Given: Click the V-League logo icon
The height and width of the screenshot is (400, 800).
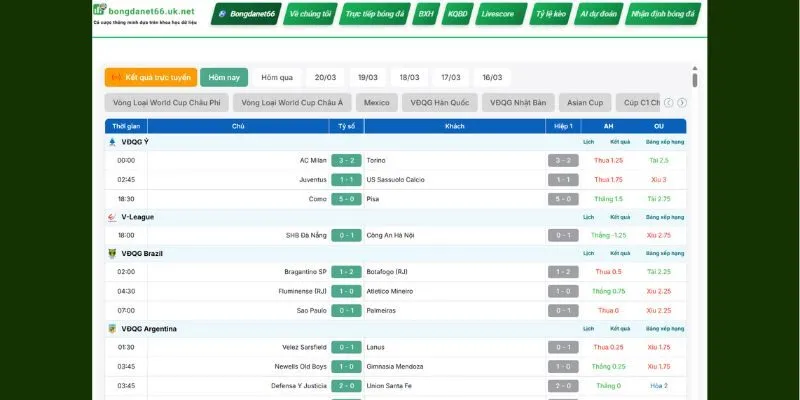Looking at the screenshot, I should click(x=112, y=216).
